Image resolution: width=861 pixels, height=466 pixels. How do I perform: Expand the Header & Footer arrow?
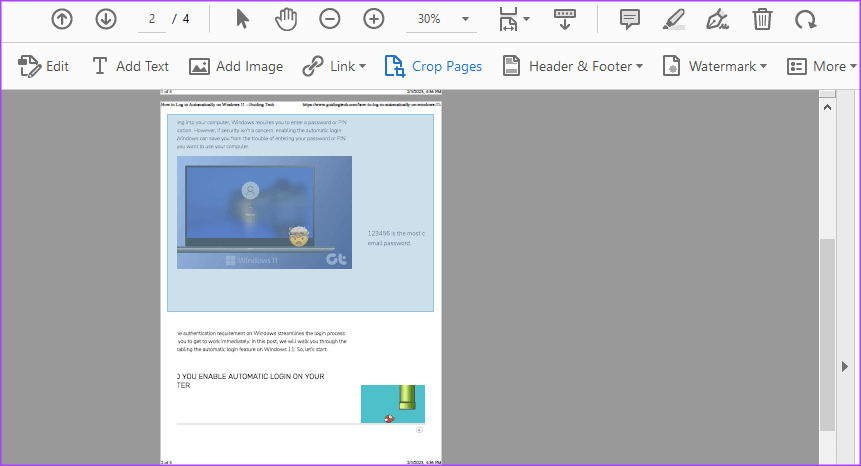(639, 66)
